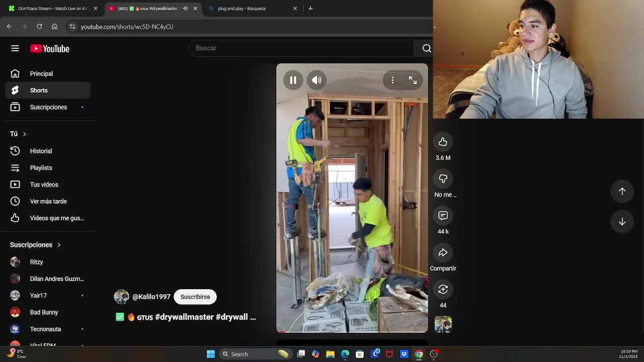644x362 pixels.
Task: Open Task View on the taskbar
Action: point(301,354)
